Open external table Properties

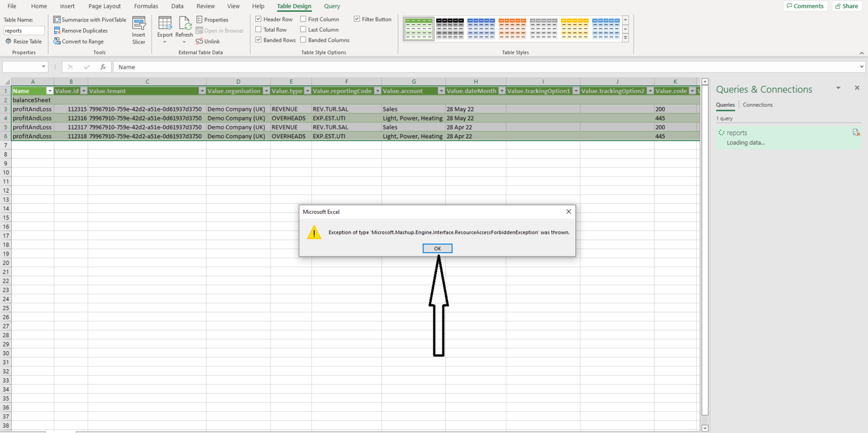(x=212, y=20)
